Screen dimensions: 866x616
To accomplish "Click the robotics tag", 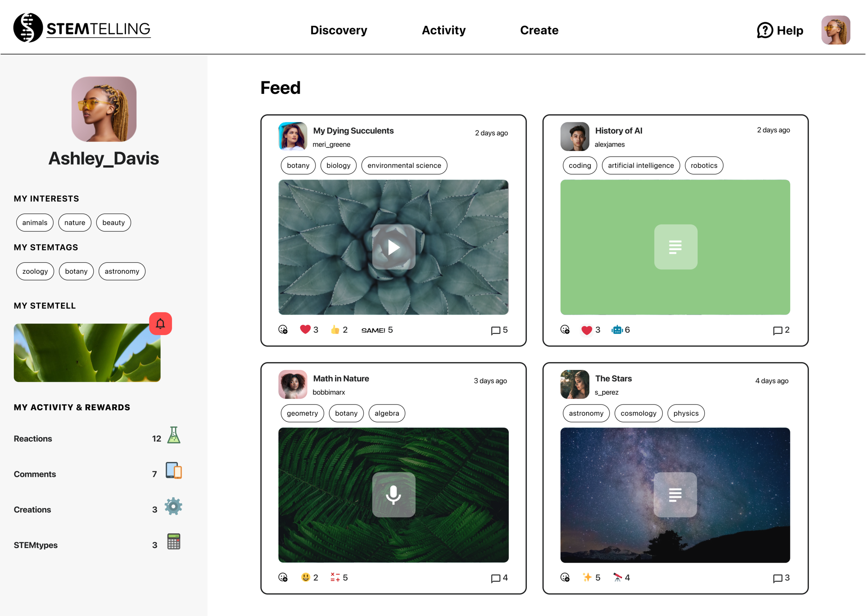I will 704,165.
